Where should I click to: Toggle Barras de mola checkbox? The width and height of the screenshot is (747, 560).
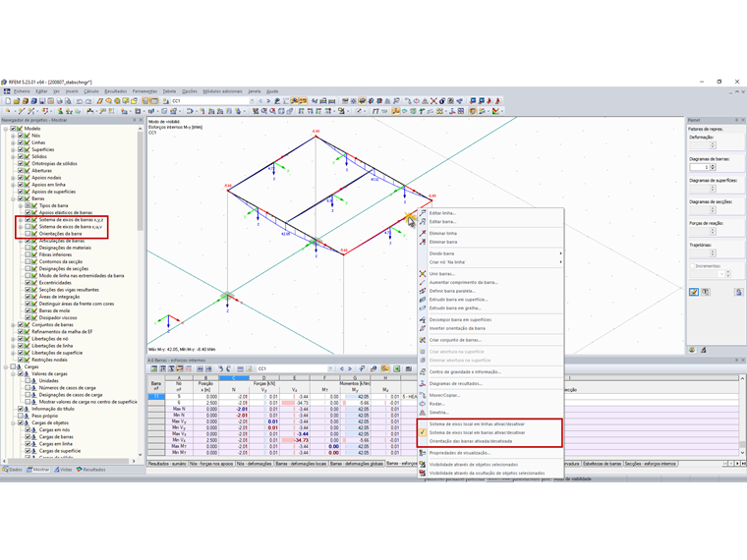point(28,310)
